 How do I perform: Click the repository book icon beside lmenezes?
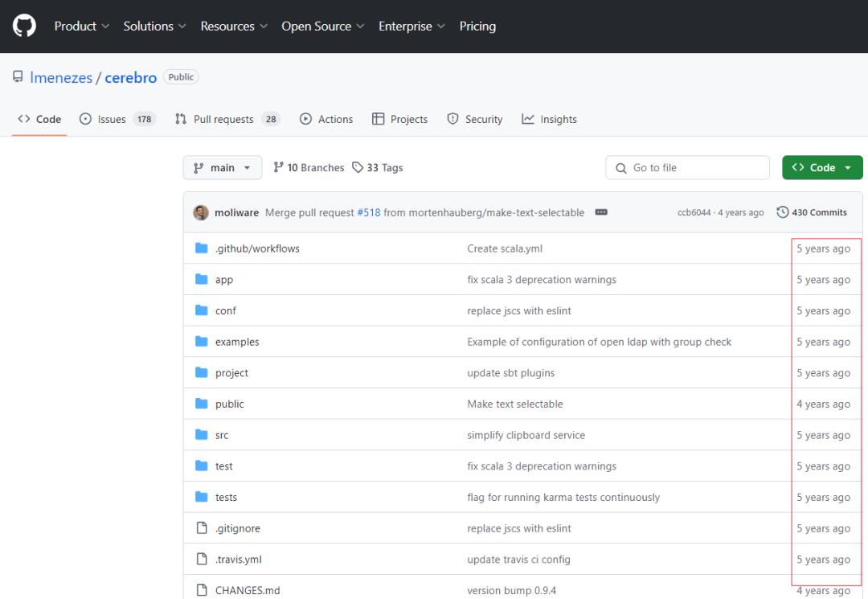[x=18, y=76]
